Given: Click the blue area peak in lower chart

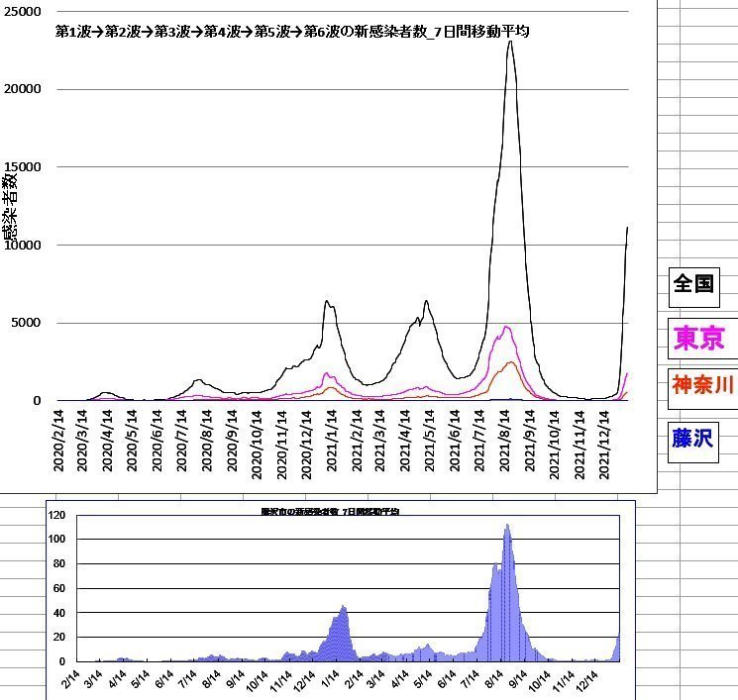Looking at the screenshot, I should point(507,525).
